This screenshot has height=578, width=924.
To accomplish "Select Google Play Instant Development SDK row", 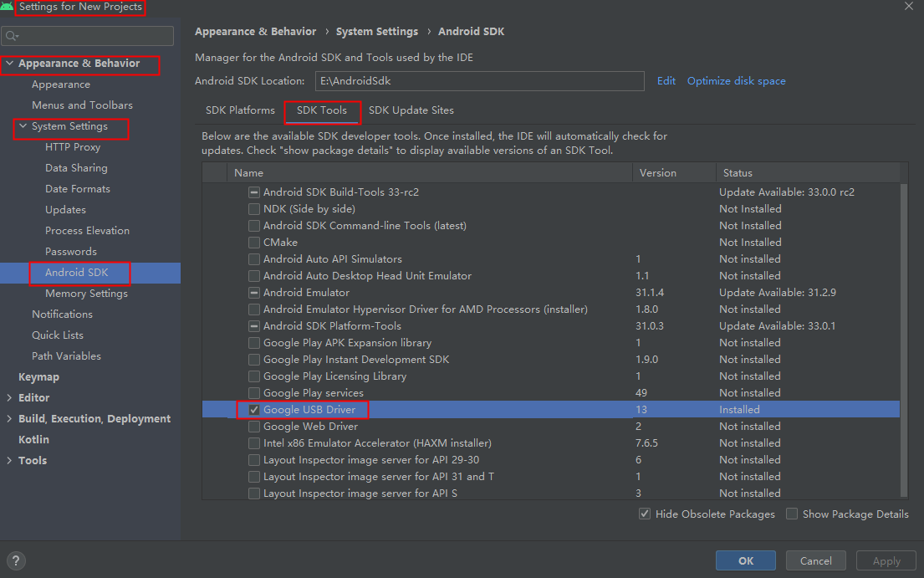I will [x=551, y=360].
